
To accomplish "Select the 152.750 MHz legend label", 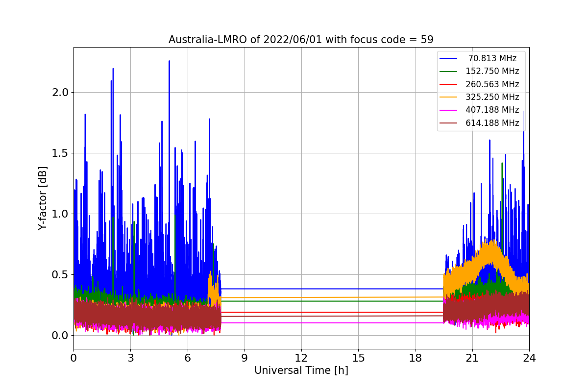I will click(x=492, y=71).
